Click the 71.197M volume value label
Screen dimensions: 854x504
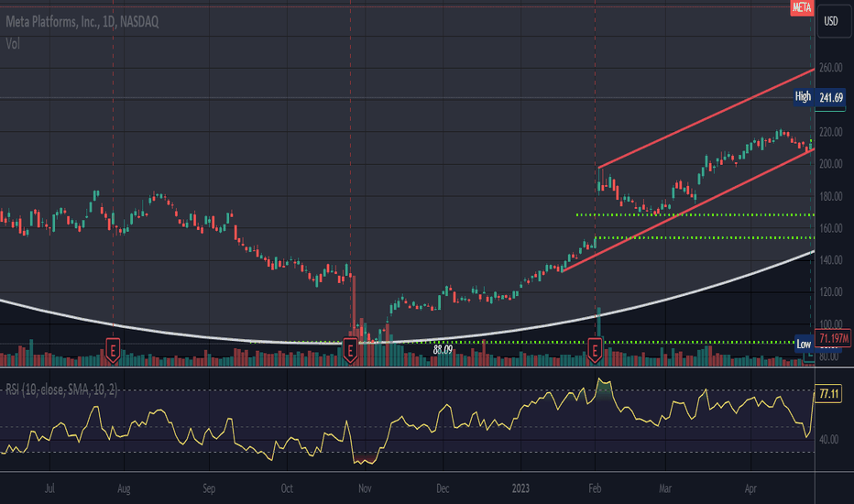click(833, 338)
